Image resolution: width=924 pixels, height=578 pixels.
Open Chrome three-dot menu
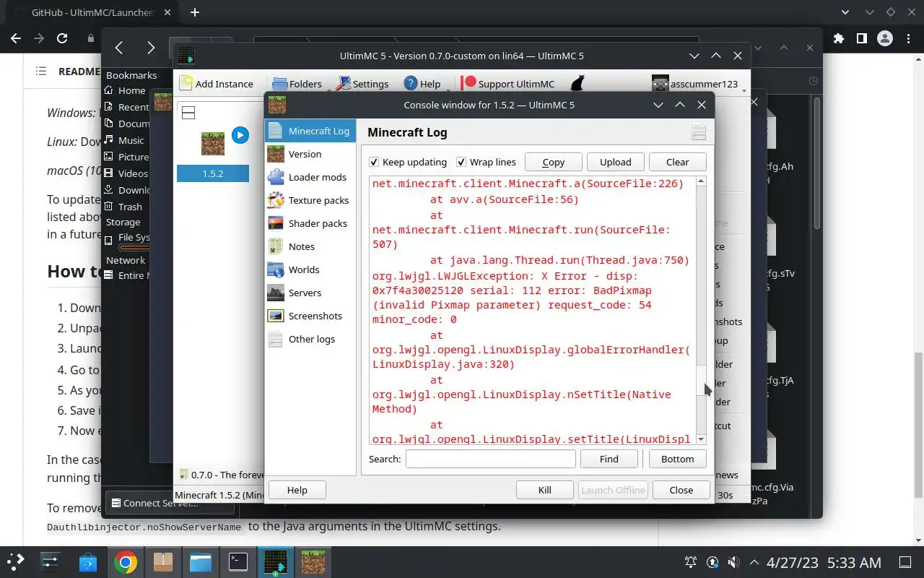907,38
